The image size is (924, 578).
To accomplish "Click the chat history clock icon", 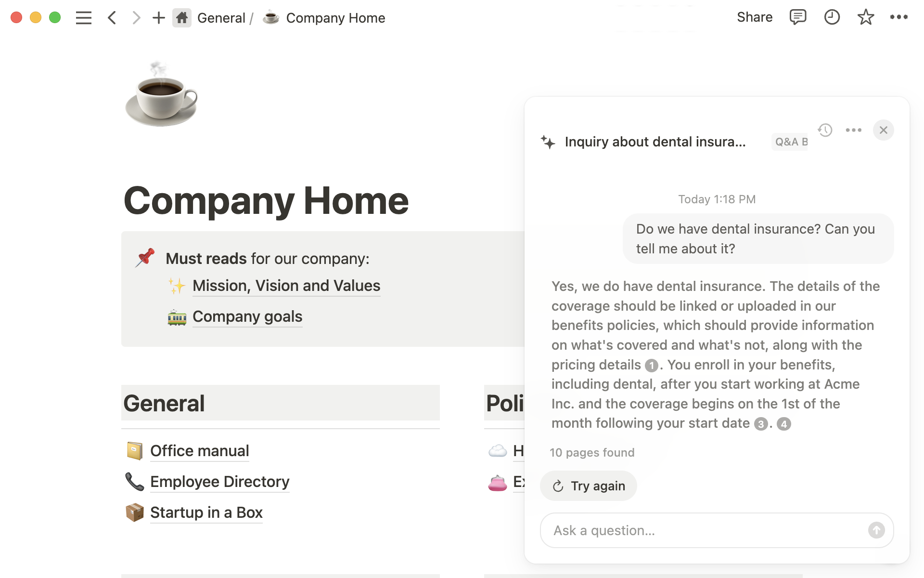I will click(825, 129).
